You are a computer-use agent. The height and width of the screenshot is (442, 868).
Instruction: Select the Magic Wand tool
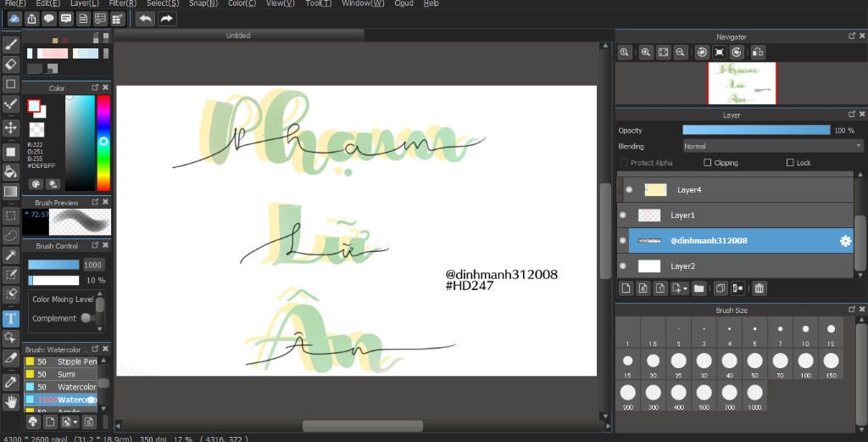(10, 255)
